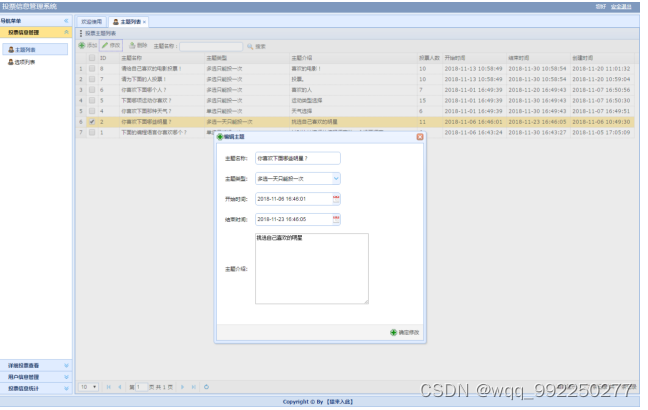Click the 主题类型 column header
The height and width of the screenshot is (410, 648).
pyautogui.click(x=247, y=58)
